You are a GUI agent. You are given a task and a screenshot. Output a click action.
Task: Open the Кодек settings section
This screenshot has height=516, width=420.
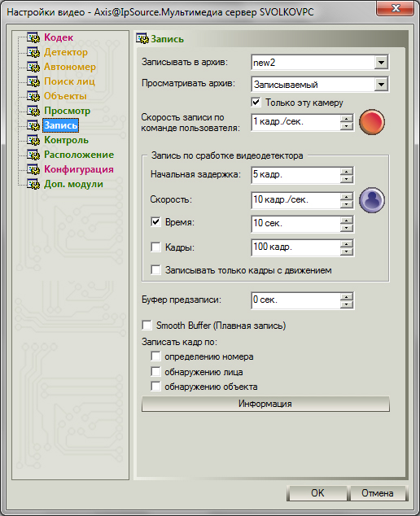tap(59, 37)
